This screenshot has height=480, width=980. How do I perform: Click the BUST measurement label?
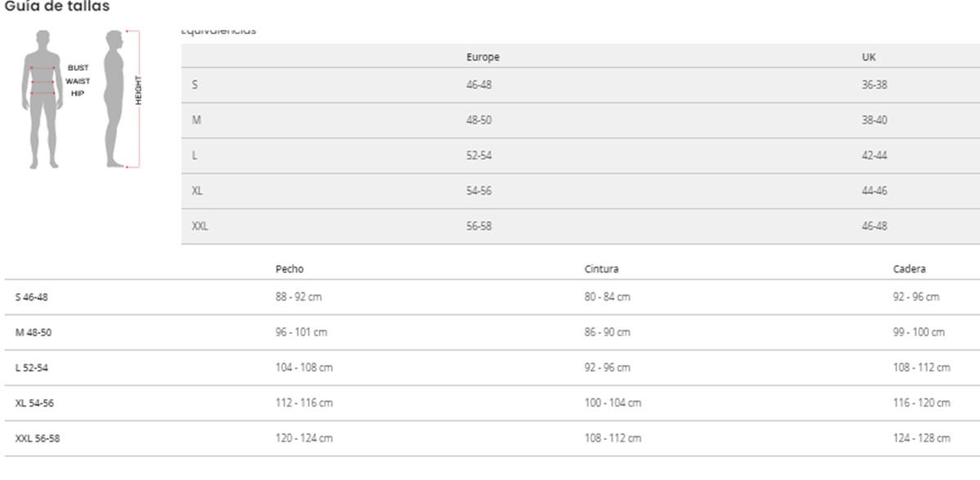coord(78,68)
